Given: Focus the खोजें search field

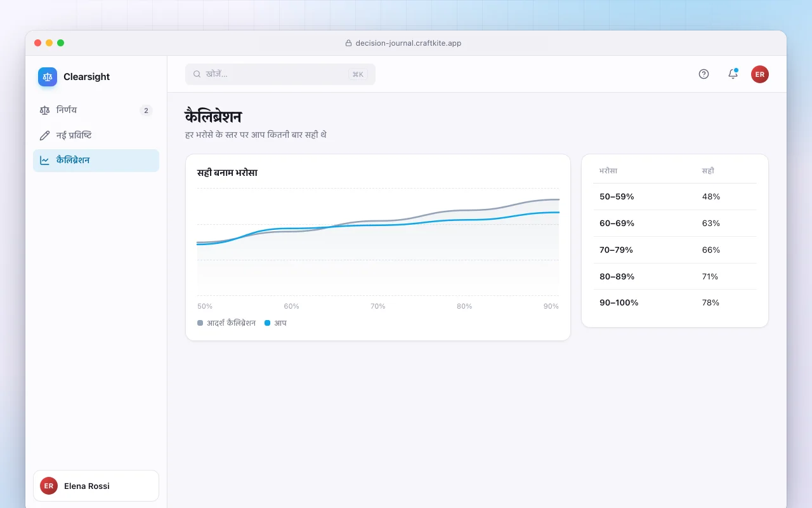Looking at the screenshot, I should click(x=280, y=74).
